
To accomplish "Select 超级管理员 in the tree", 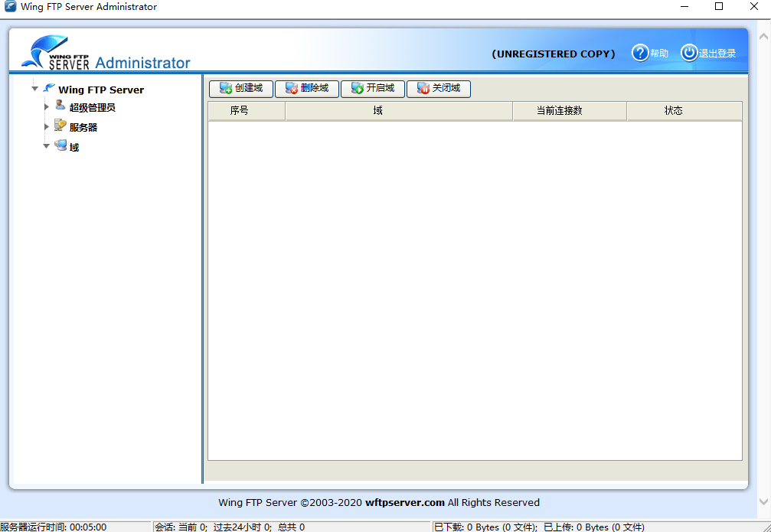I will (93, 108).
